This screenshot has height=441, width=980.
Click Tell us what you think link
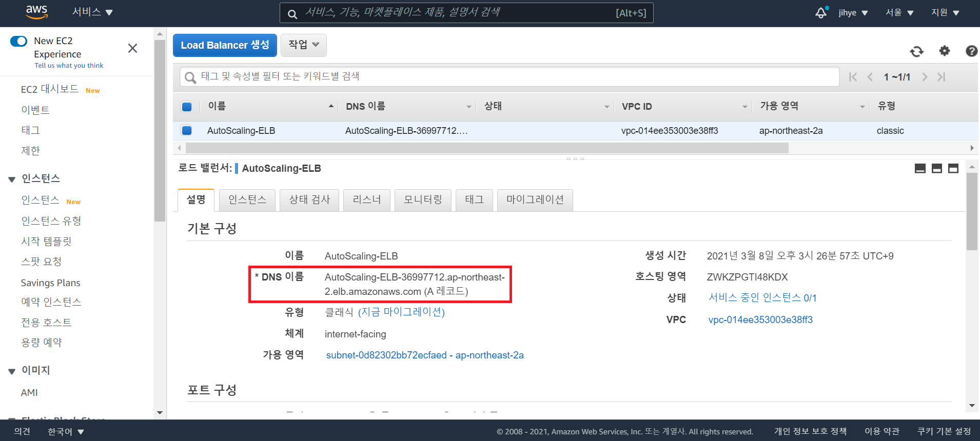(69, 66)
